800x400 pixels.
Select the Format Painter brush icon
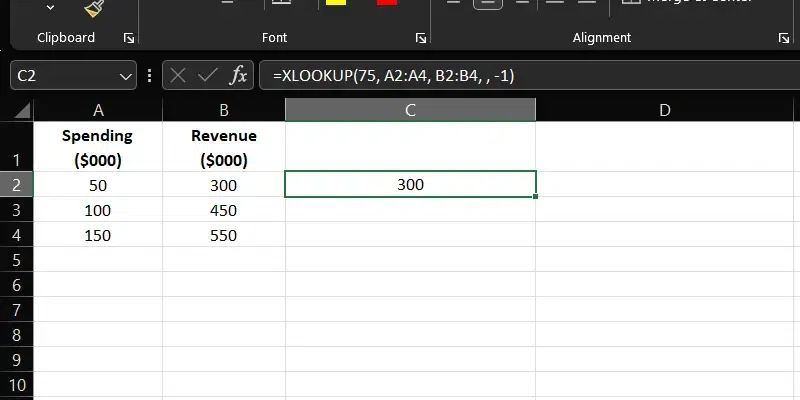[x=94, y=8]
